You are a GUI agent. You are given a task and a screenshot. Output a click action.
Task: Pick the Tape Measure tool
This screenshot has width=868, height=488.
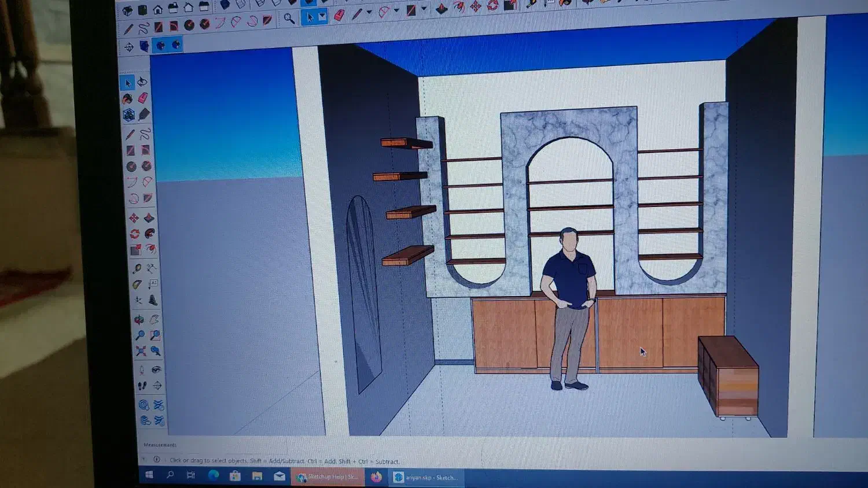click(x=137, y=268)
